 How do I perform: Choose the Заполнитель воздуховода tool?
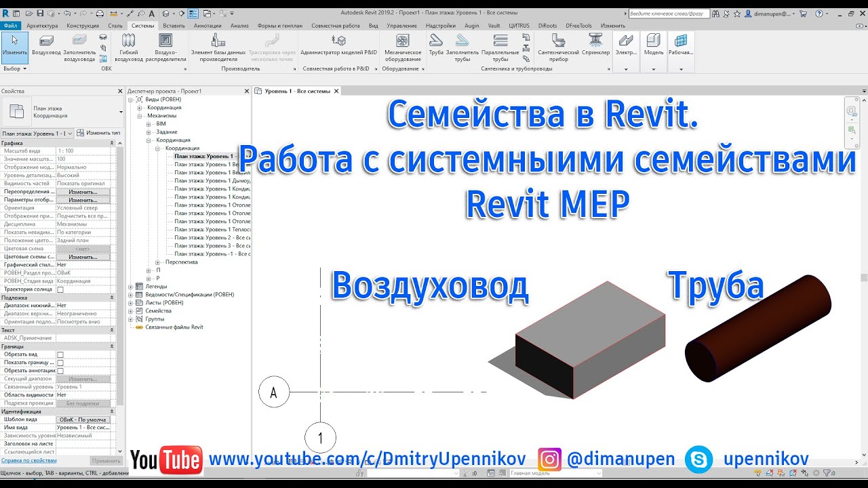tap(79, 47)
